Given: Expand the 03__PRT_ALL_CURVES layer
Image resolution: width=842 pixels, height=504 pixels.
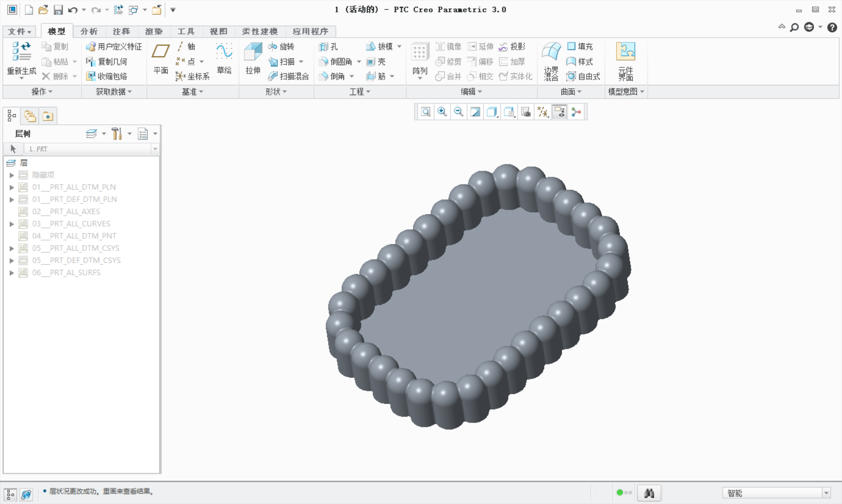Looking at the screenshot, I should [12, 223].
